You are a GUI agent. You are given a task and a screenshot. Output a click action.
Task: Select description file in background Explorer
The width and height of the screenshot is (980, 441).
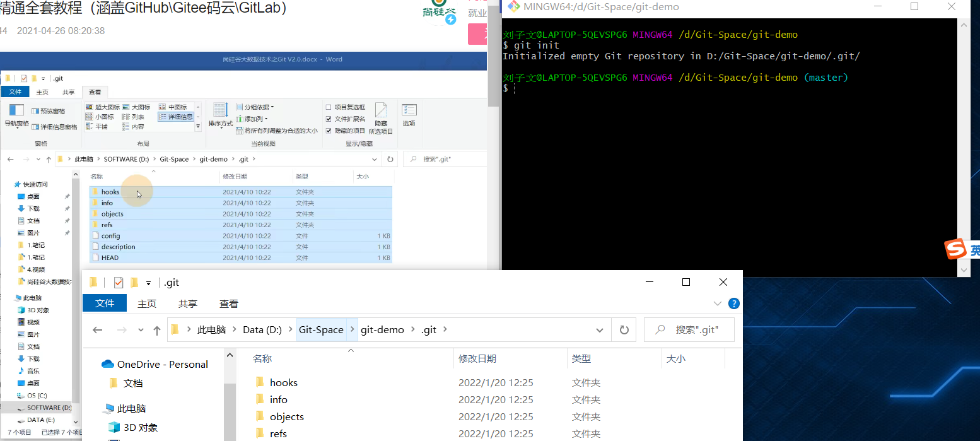pyautogui.click(x=240, y=247)
